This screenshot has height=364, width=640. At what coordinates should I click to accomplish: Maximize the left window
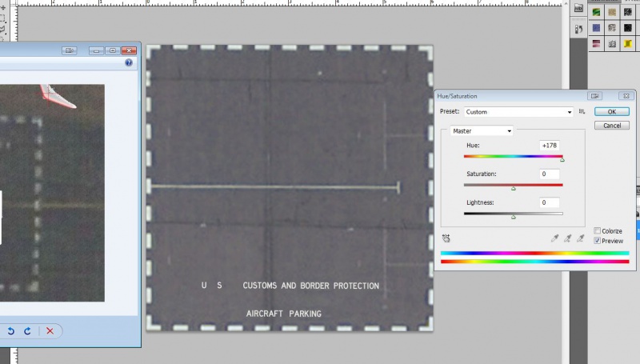(113, 50)
